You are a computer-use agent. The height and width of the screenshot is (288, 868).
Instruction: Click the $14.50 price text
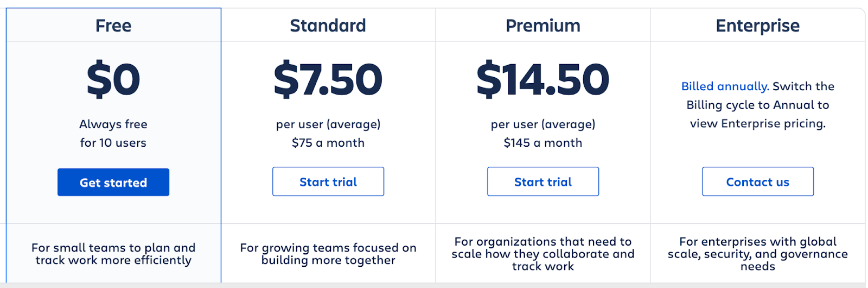click(x=543, y=79)
